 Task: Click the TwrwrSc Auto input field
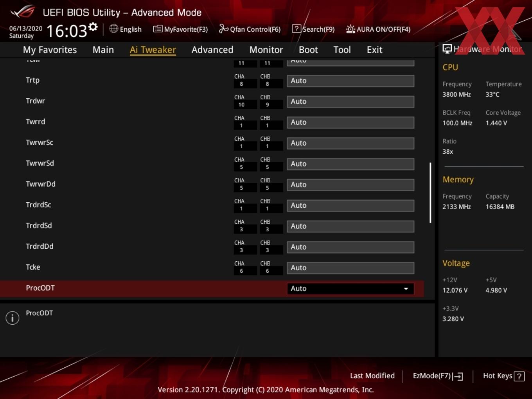coord(350,143)
